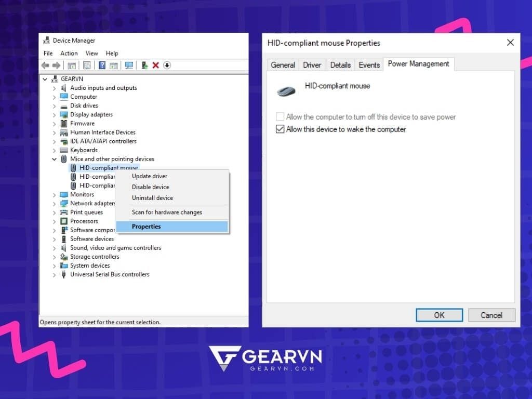Image resolution: width=532 pixels, height=399 pixels.
Task: Select the HID-compliant mouse tree item
Action: coord(109,167)
